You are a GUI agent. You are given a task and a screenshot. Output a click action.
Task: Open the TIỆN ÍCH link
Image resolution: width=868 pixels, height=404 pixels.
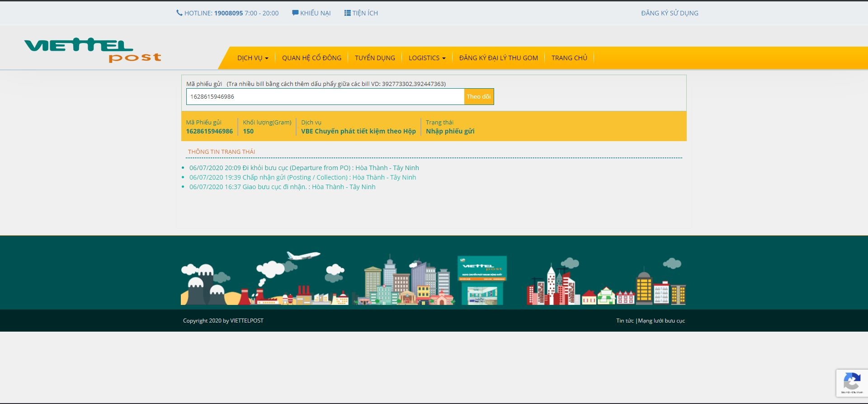pyautogui.click(x=365, y=13)
